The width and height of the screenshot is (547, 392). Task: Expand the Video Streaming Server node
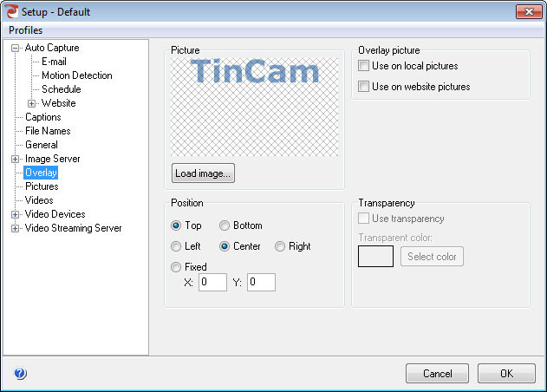15,229
